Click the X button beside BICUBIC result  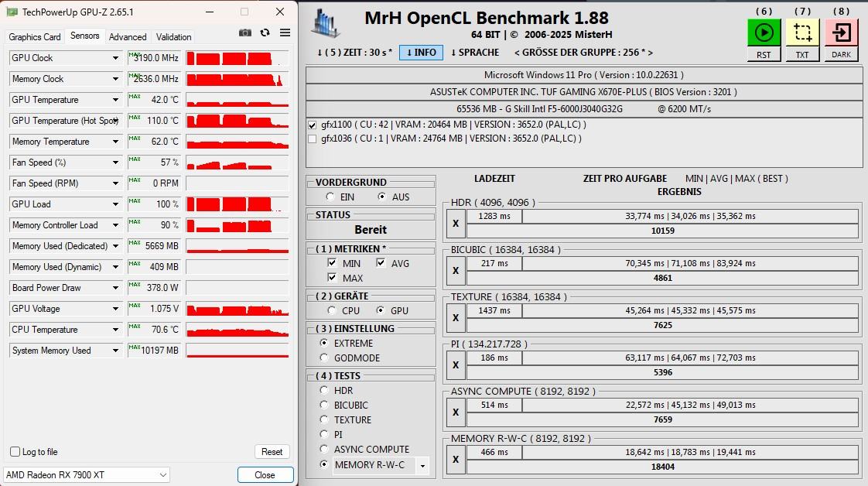[x=456, y=271]
